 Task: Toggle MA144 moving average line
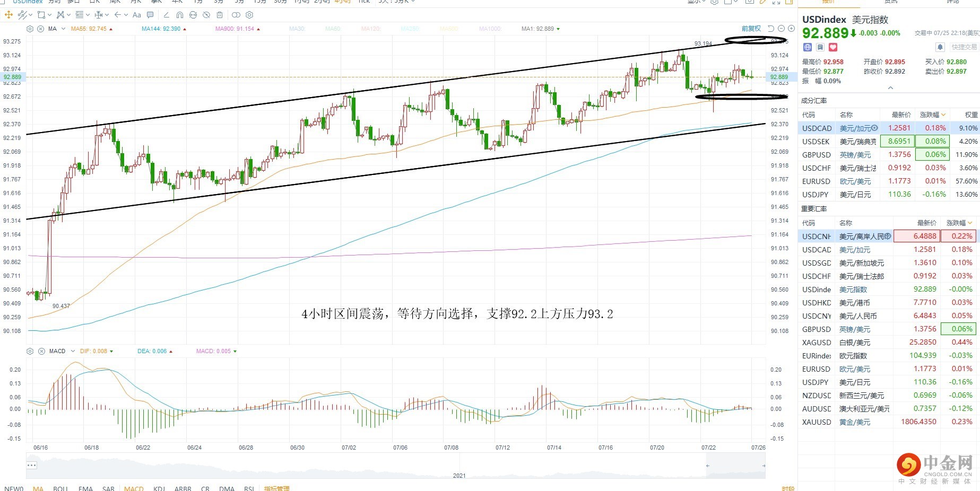click(164, 29)
